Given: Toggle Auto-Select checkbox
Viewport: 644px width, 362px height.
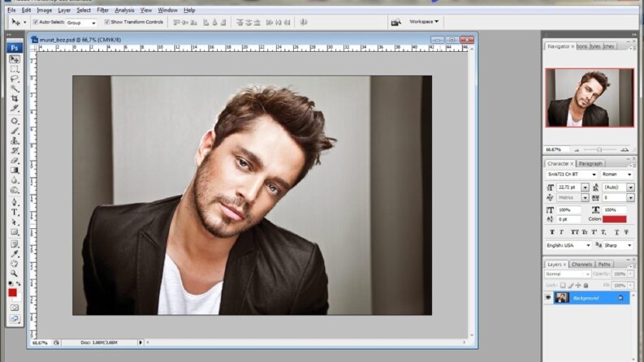Looking at the screenshot, I should [x=35, y=22].
